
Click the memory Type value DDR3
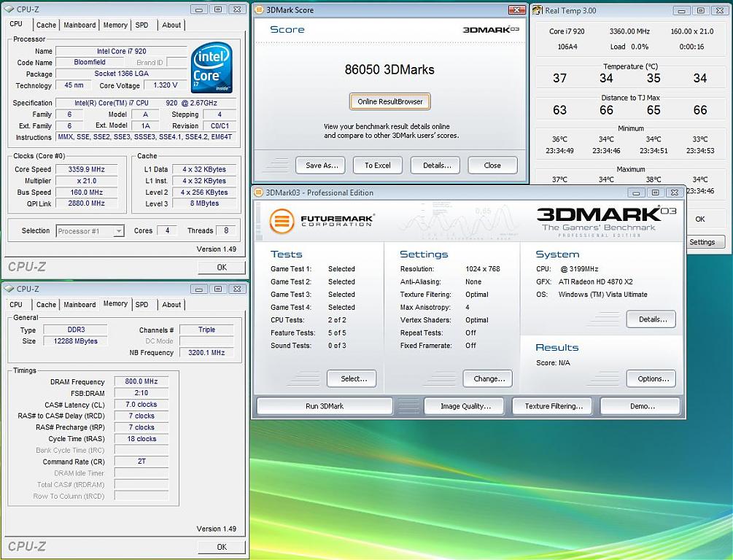coord(76,330)
